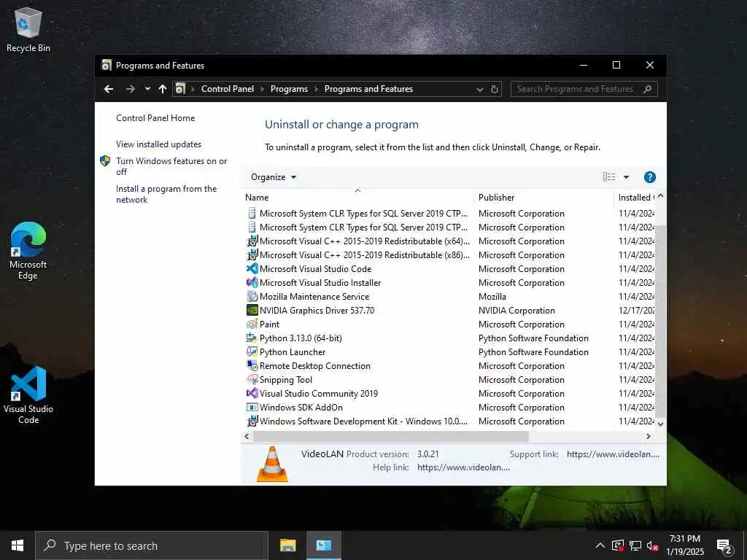Screen dimensions: 747x560
Task: Click the network tray icon
Action: pos(635,545)
